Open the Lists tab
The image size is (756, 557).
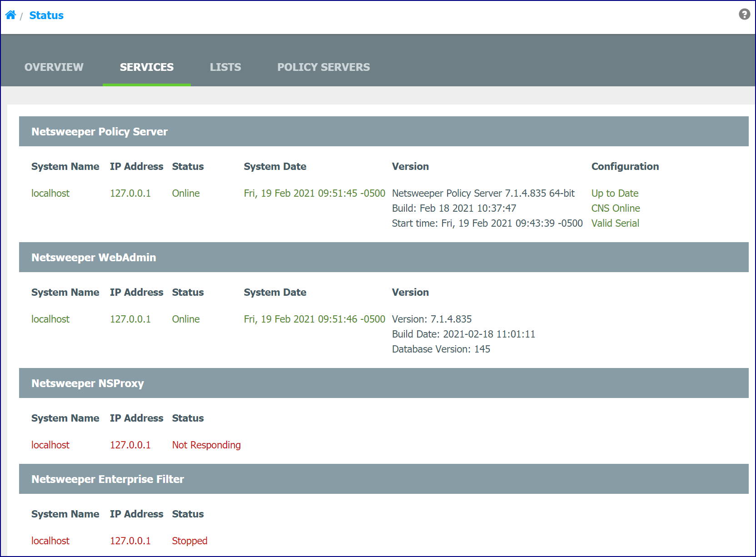(x=225, y=67)
